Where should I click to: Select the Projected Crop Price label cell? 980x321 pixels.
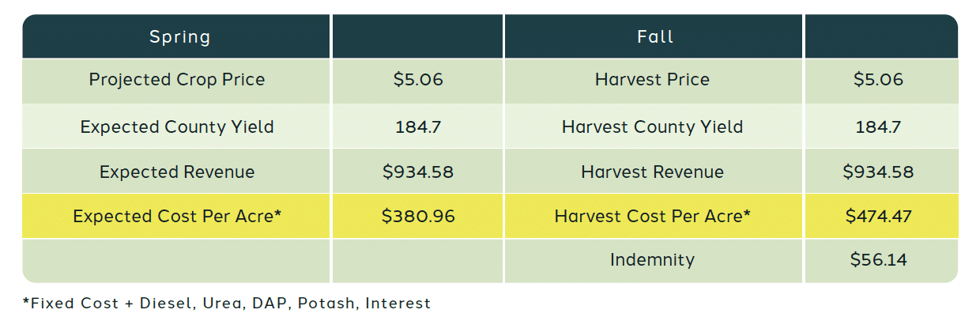[176, 81]
